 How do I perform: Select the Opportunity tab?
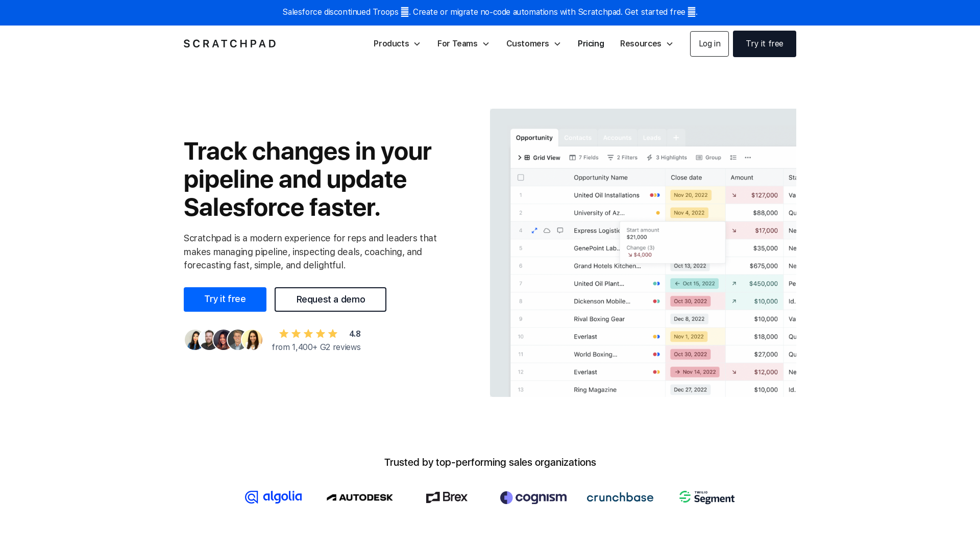[534, 138]
